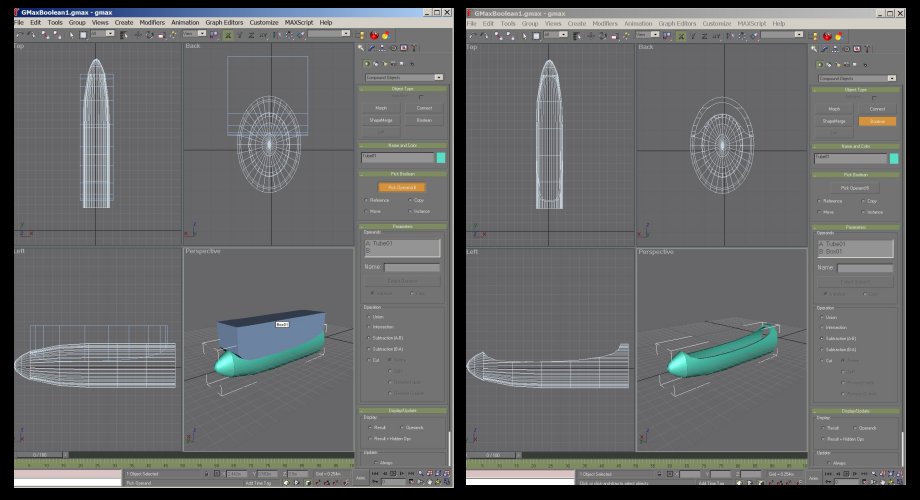This screenshot has height=500, width=920.
Task: Collapse the Parameters rollout in right window
Action: point(856,226)
